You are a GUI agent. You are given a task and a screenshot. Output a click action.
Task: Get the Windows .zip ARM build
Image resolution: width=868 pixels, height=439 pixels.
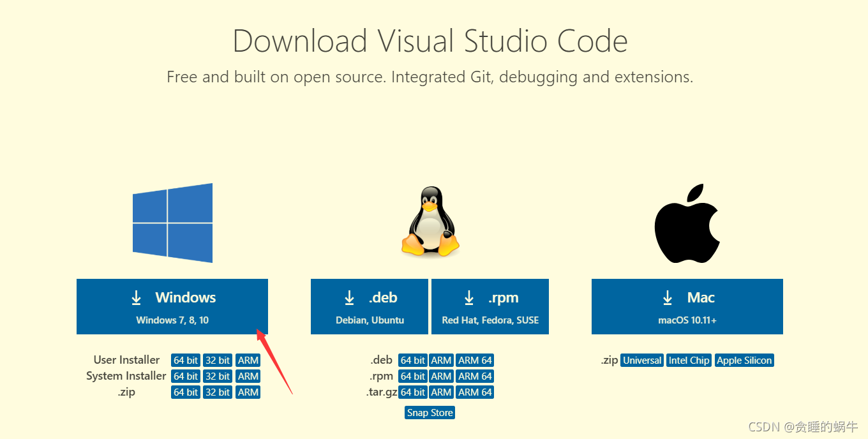(x=248, y=392)
